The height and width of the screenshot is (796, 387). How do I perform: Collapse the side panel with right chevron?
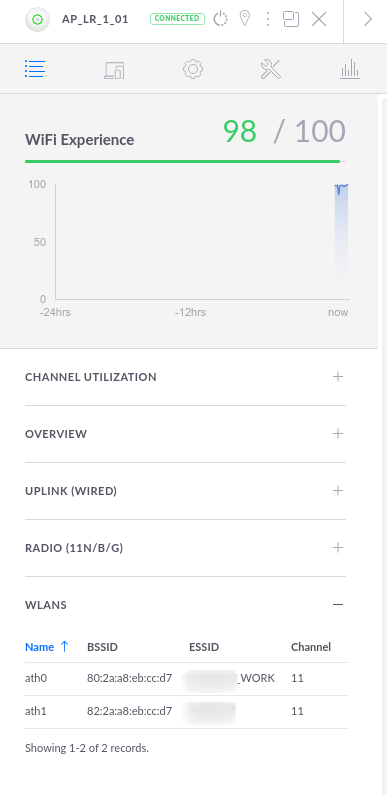pyautogui.click(x=368, y=19)
